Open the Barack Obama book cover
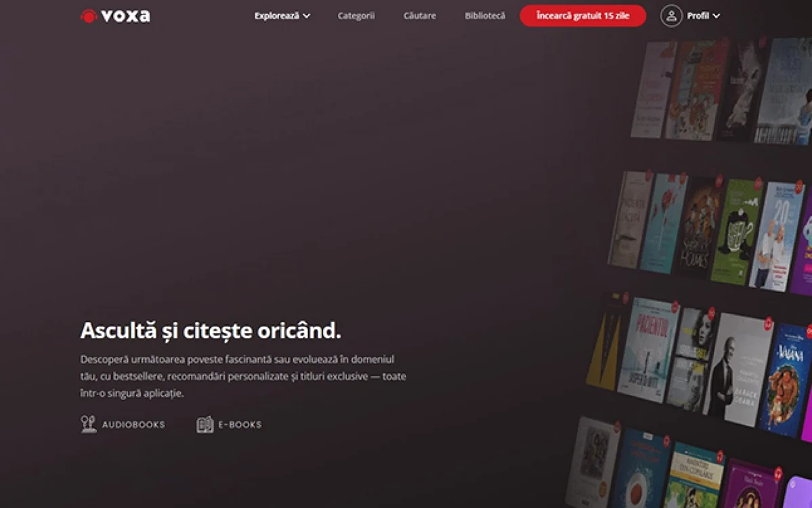The width and height of the screenshot is (812, 508). click(x=738, y=370)
